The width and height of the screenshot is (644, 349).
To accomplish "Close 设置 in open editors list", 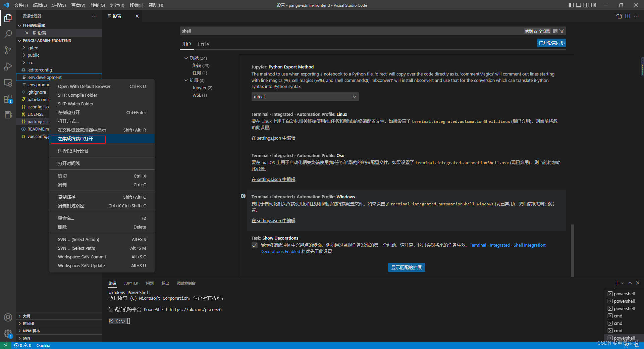I will coord(27,33).
